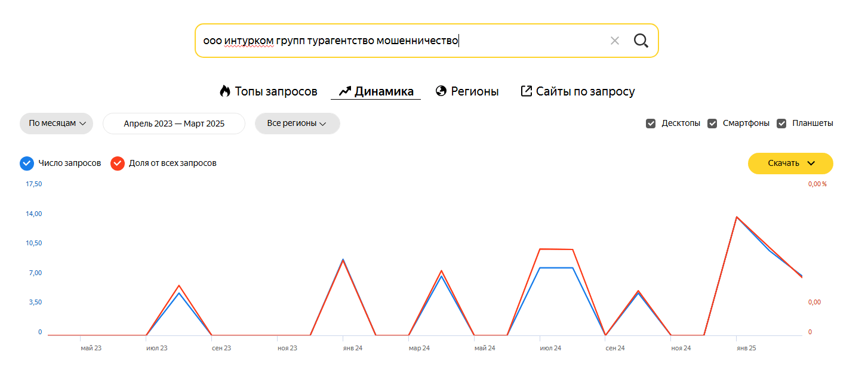Click the magnifying glass search icon

tap(641, 41)
